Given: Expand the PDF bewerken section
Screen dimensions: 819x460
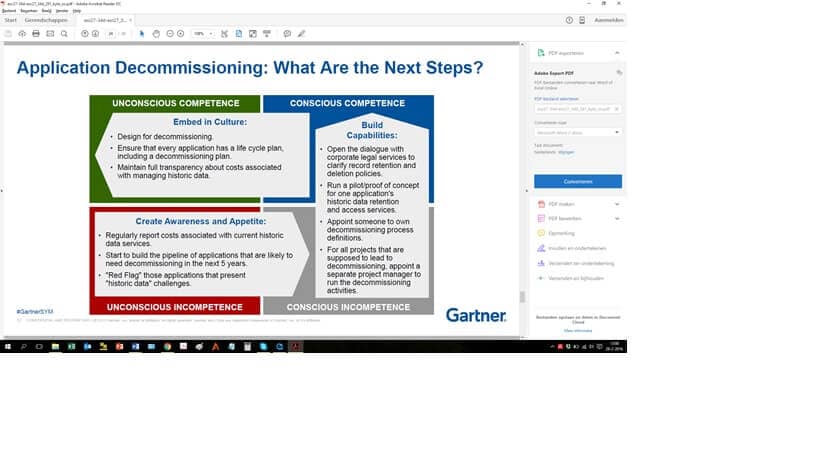Looking at the screenshot, I should 617,219.
